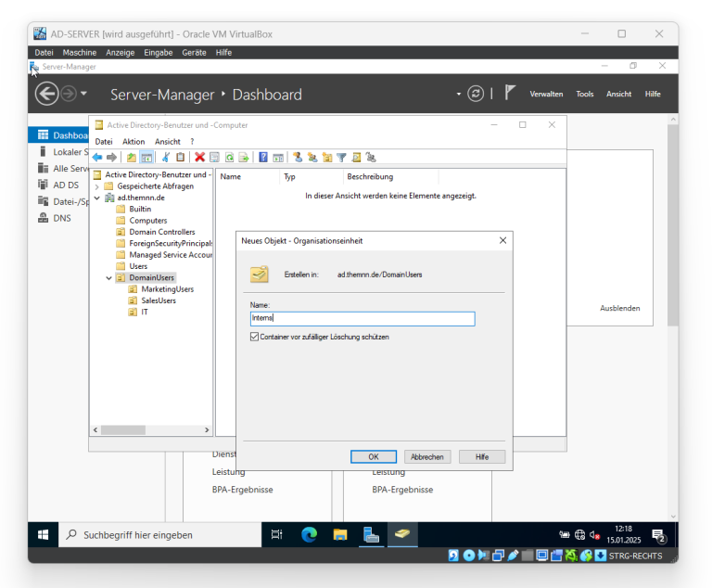712x588 pixels.
Task: Select the Builtin container
Action: [140, 209]
